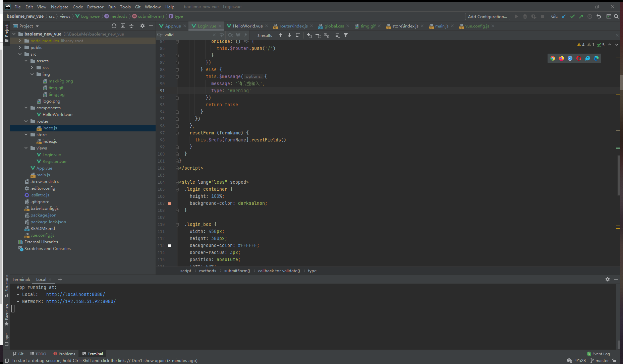Viewport: 623px width, 364px height.
Task: Open preview in the Firefox browser icon
Action: tap(561, 58)
